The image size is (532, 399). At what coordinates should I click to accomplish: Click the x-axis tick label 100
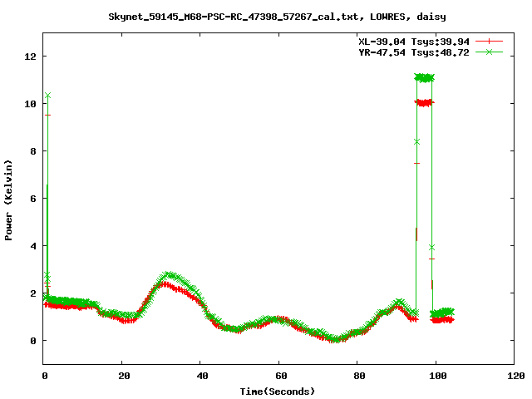click(x=438, y=376)
